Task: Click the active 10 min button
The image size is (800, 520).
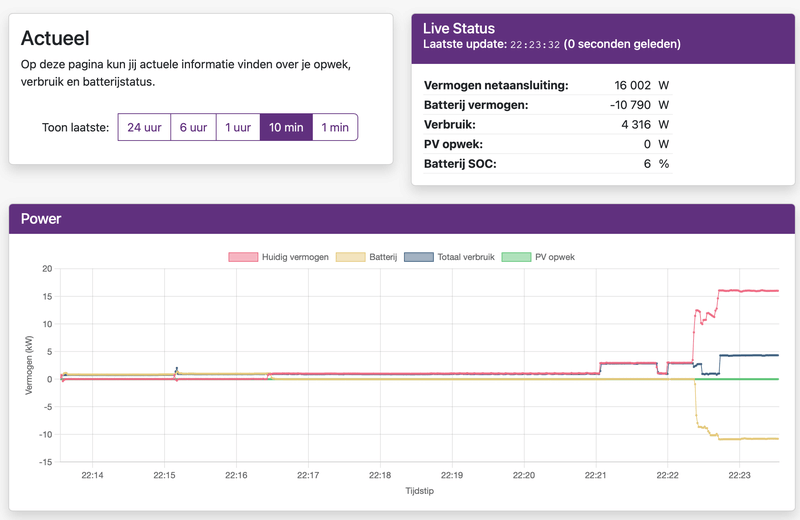Action: [x=286, y=127]
